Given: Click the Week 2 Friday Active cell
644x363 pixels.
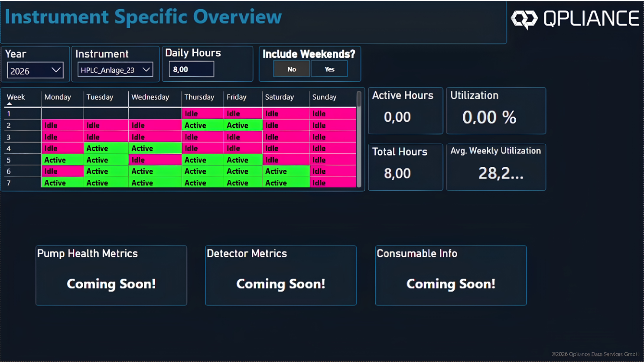Looking at the screenshot, I should (243, 125).
